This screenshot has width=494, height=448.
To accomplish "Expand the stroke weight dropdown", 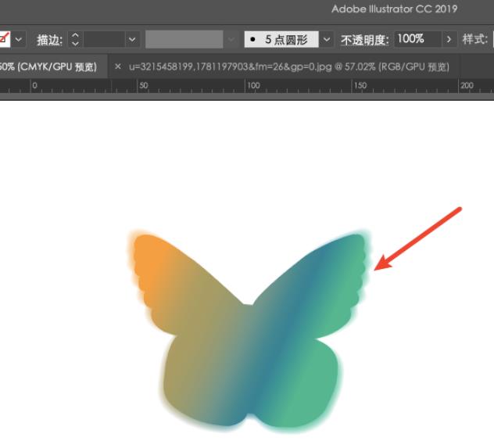I will (132, 40).
